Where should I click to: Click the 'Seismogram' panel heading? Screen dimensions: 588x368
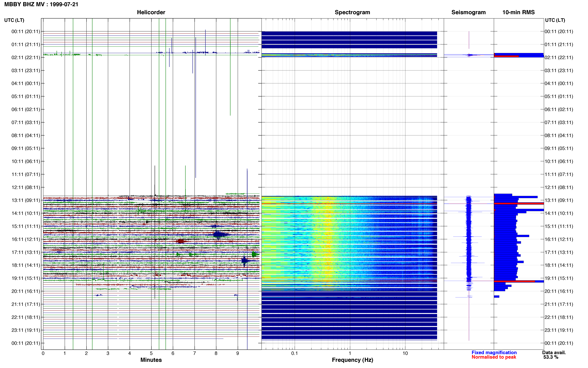(x=468, y=12)
